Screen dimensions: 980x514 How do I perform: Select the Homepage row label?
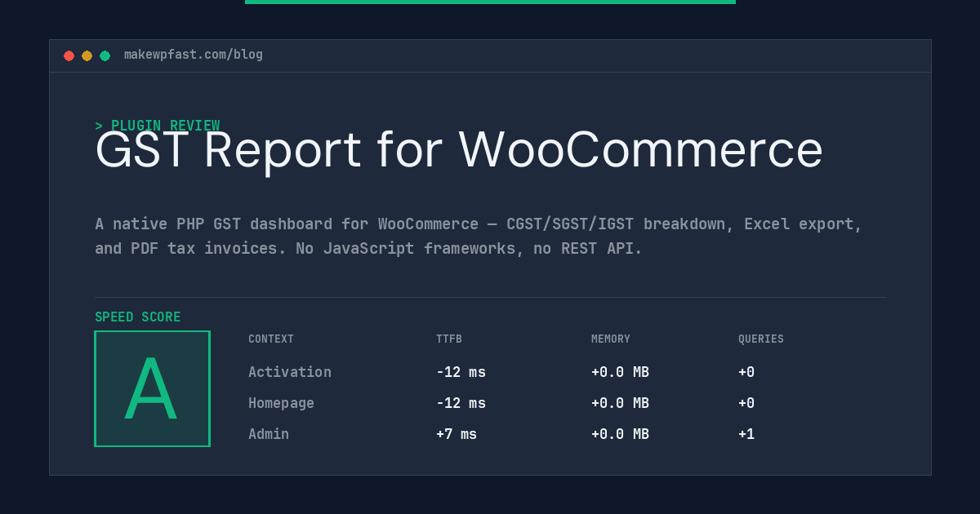(x=281, y=403)
